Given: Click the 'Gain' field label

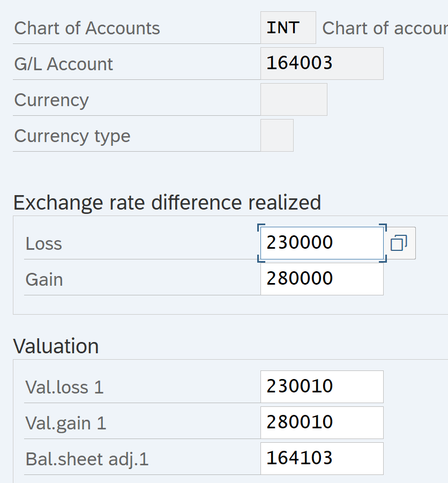Looking at the screenshot, I should click(44, 280).
